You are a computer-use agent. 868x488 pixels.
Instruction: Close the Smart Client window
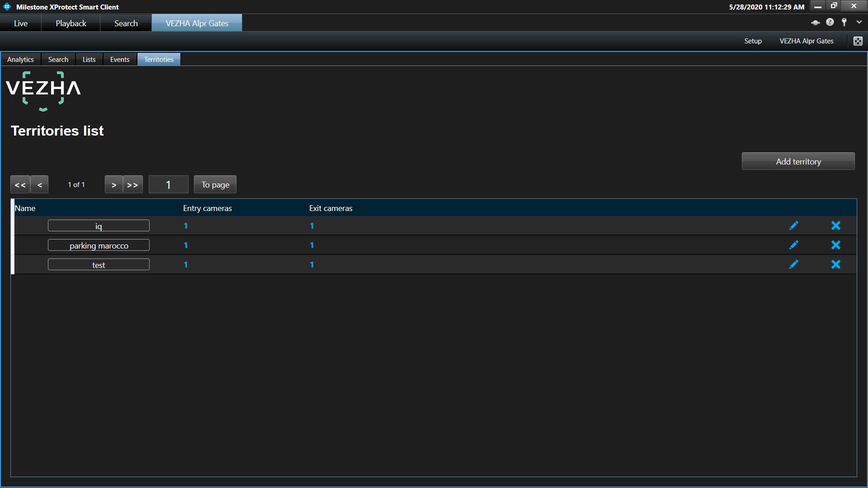[854, 6]
